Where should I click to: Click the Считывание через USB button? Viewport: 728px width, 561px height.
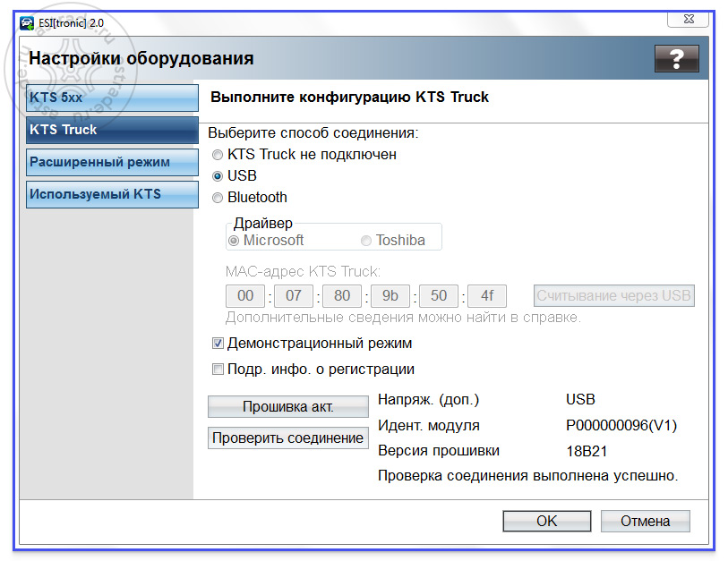point(613,295)
